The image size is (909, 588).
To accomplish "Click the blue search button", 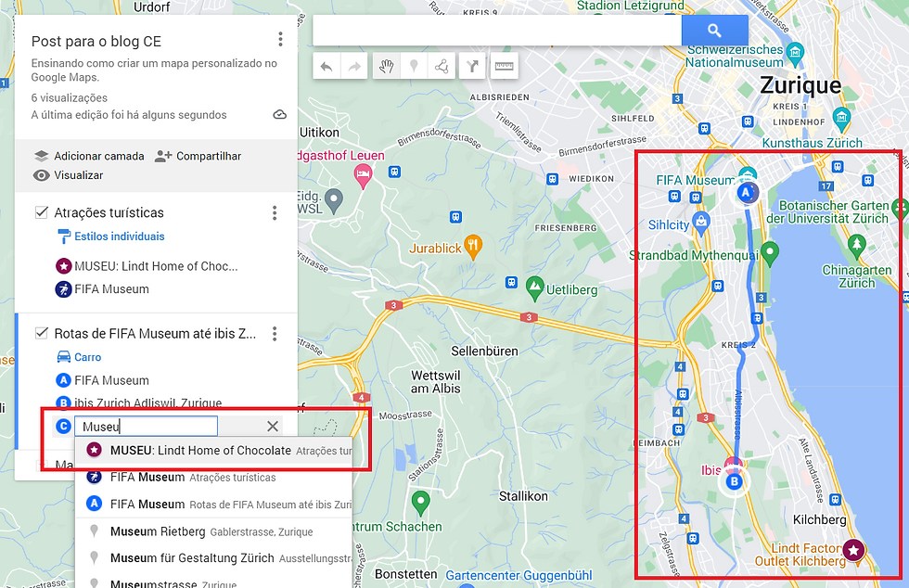I will 714,31.
